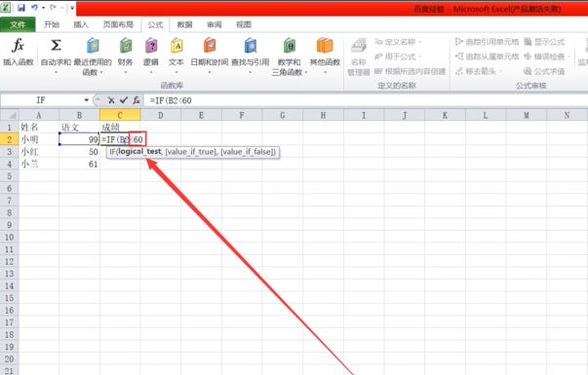Select column A header
This screenshot has width=588, height=375.
(x=39, y=115)
